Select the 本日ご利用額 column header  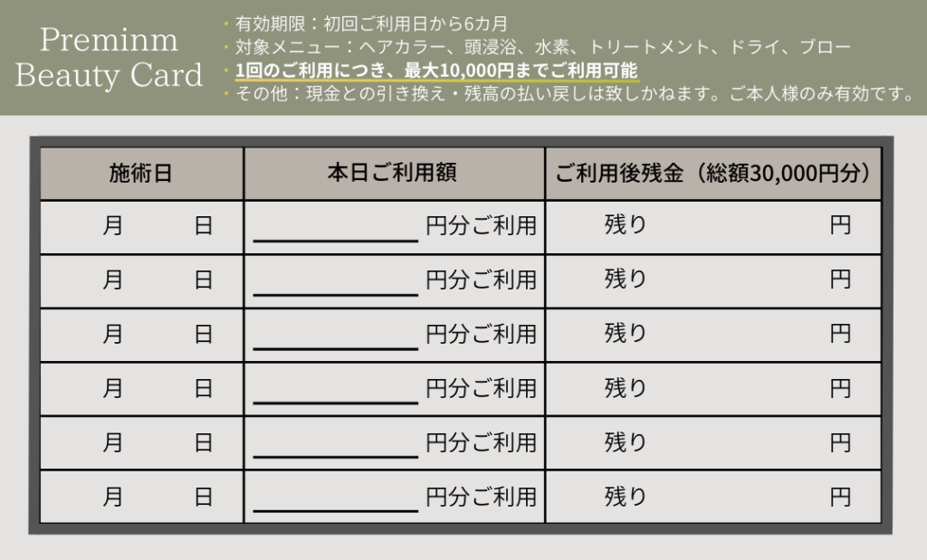[x=393, y=173]
